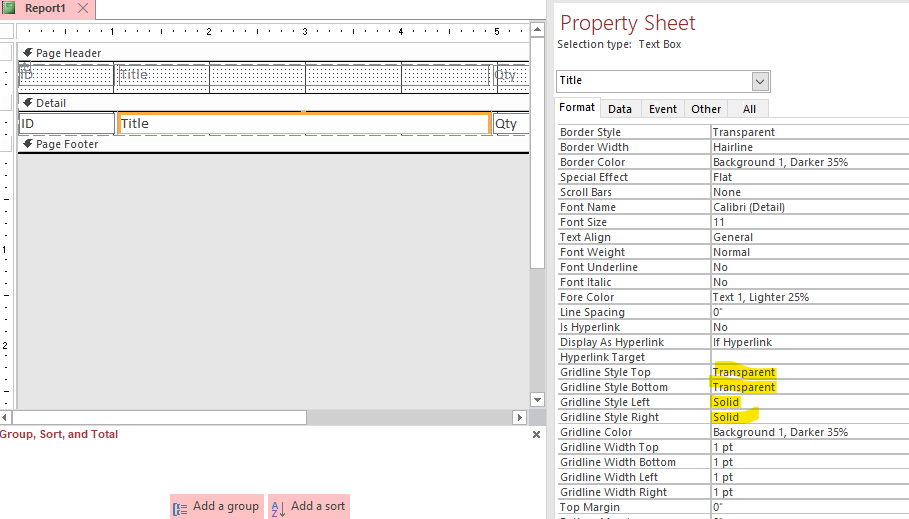The height and width of the screenshot is (519, 909).
Task: Click the Hyperlink Target property label
Action: 602,358
